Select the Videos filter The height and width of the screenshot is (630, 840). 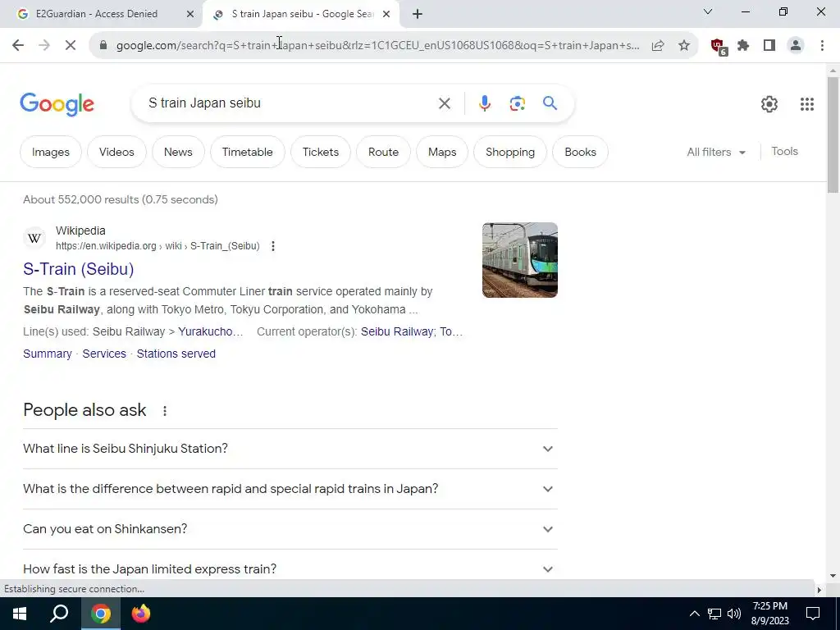point(116,152)
